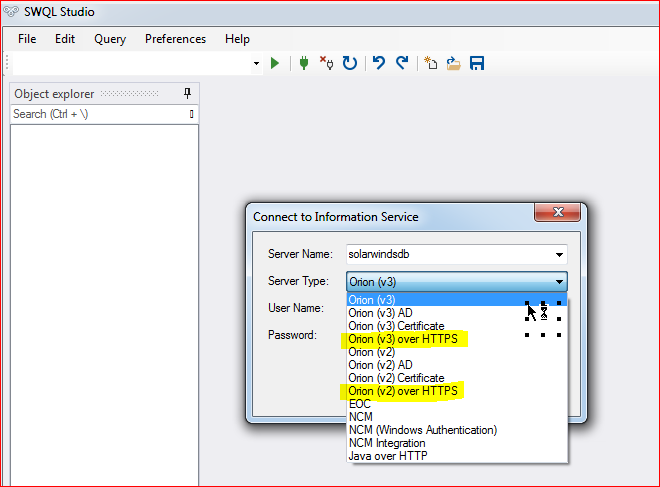Viewport: 660px width, 487px height.
Task: Select Orion (v2) option
Action: point(457,352)
